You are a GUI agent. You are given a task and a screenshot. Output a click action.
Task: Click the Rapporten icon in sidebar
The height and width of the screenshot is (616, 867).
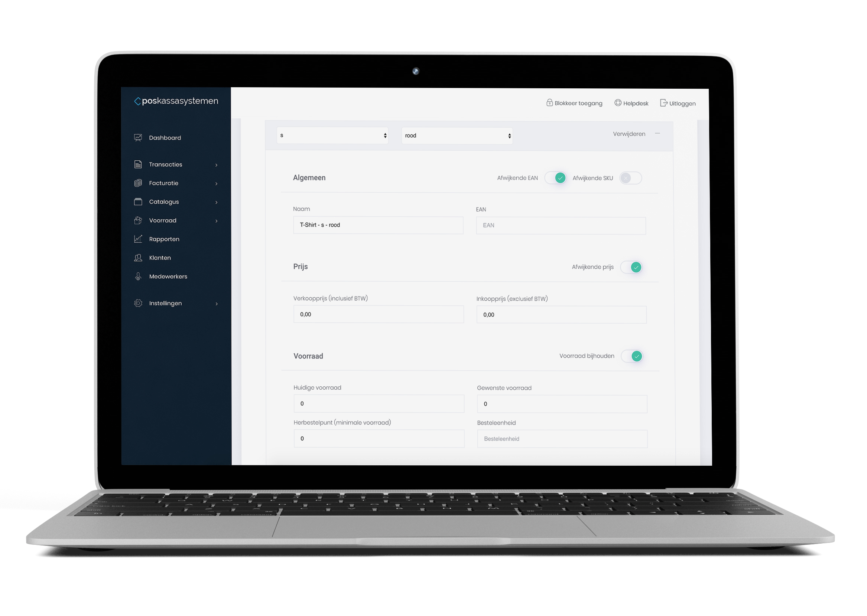click(x=138, y=239)
